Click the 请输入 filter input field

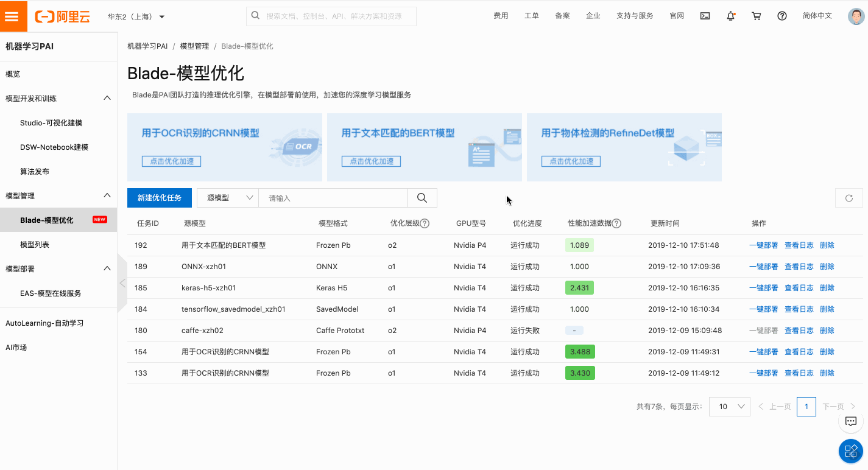(333, 198)
